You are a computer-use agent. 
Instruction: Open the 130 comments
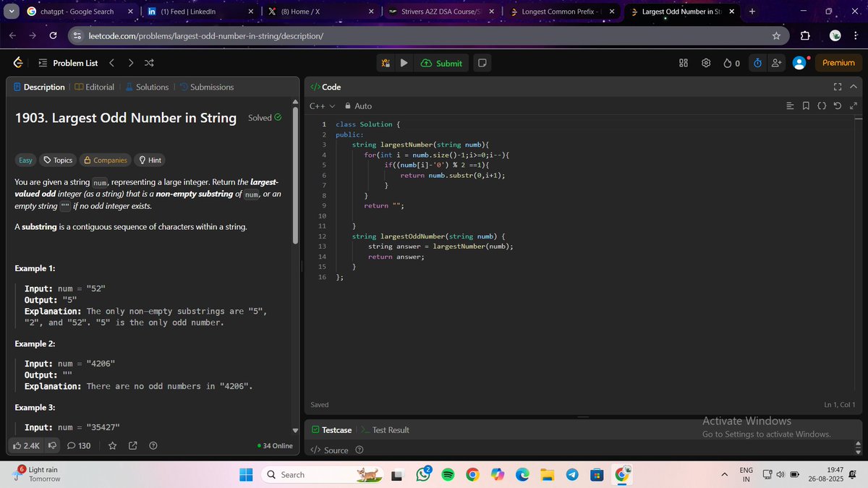click(x=79, y=445)
